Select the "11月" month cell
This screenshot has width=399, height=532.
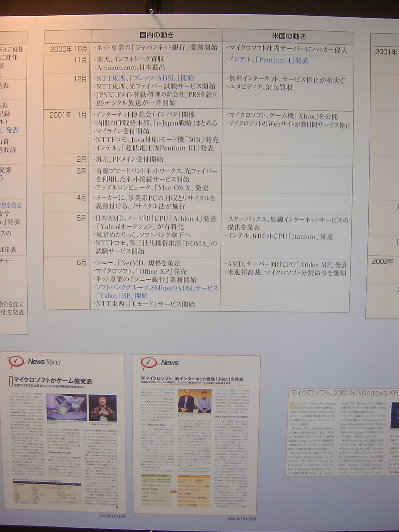(x=80, y=60)
